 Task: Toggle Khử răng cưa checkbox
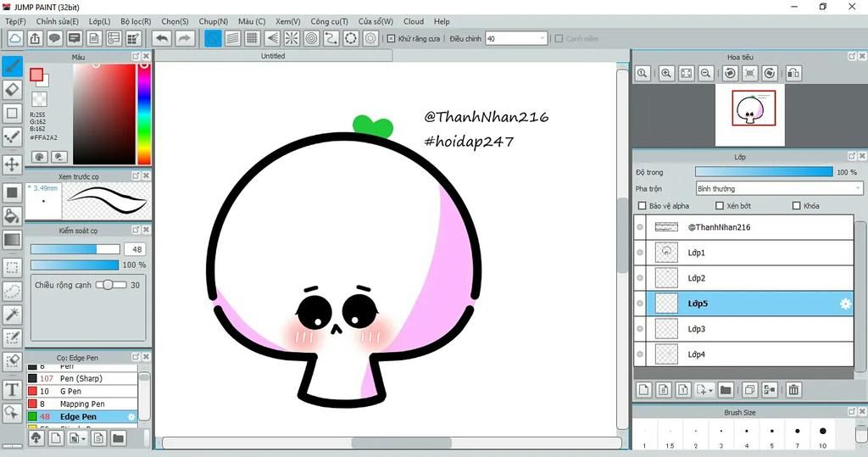(x=392, y=39)
